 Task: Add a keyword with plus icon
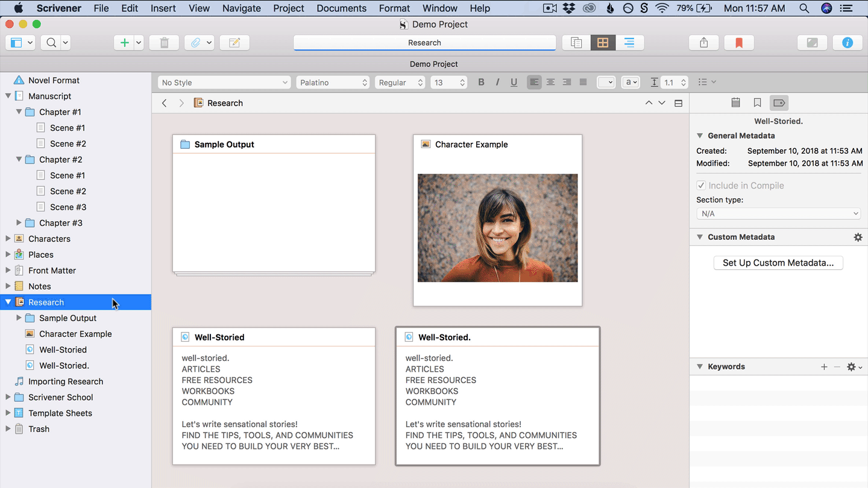(x=824, y=367)
